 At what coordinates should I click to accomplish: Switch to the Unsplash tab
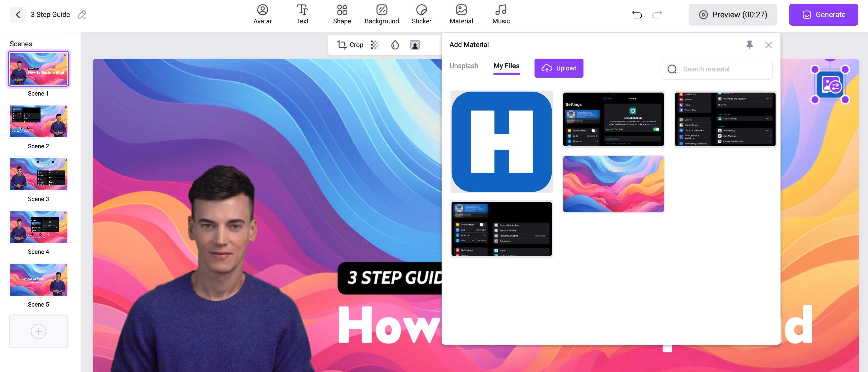click(464, 66)
